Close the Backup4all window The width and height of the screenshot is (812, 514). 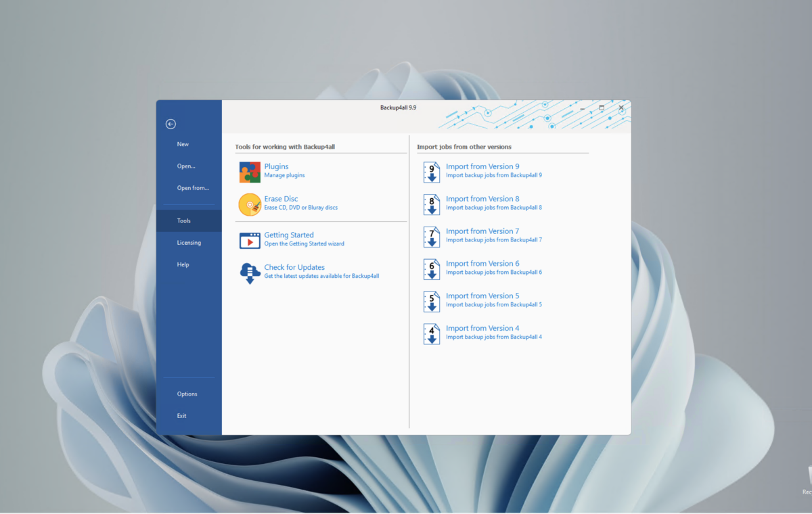(621, 108)
